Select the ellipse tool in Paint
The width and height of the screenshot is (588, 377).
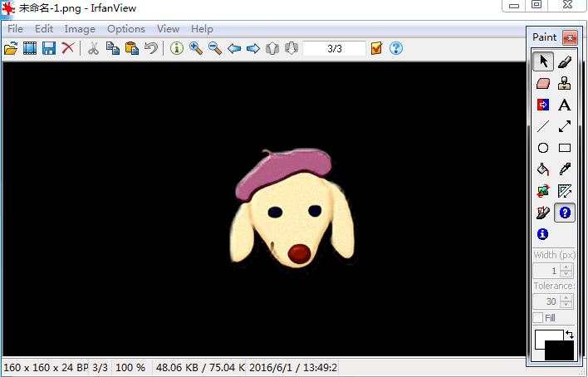543,148
